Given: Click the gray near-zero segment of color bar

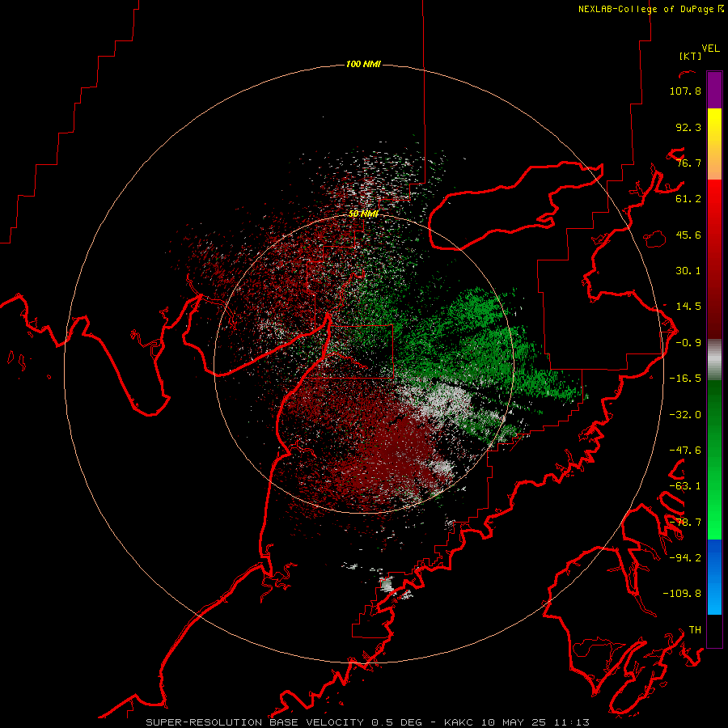Looking at the screenshot, I should click(714, 360).
